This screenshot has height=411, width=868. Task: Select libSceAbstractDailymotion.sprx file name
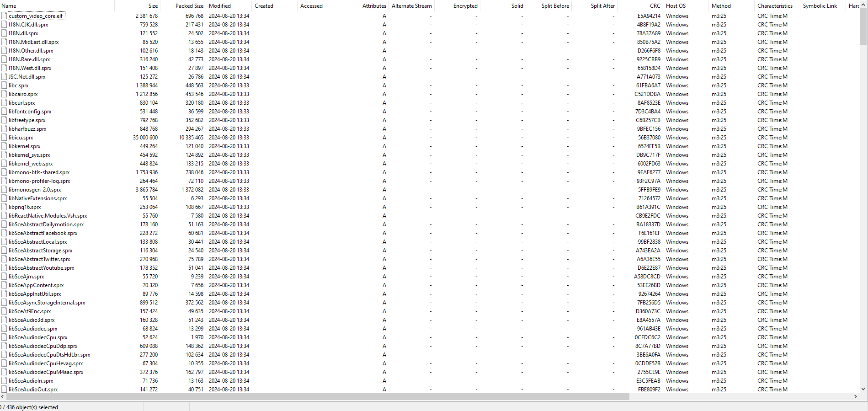[46, 224]
